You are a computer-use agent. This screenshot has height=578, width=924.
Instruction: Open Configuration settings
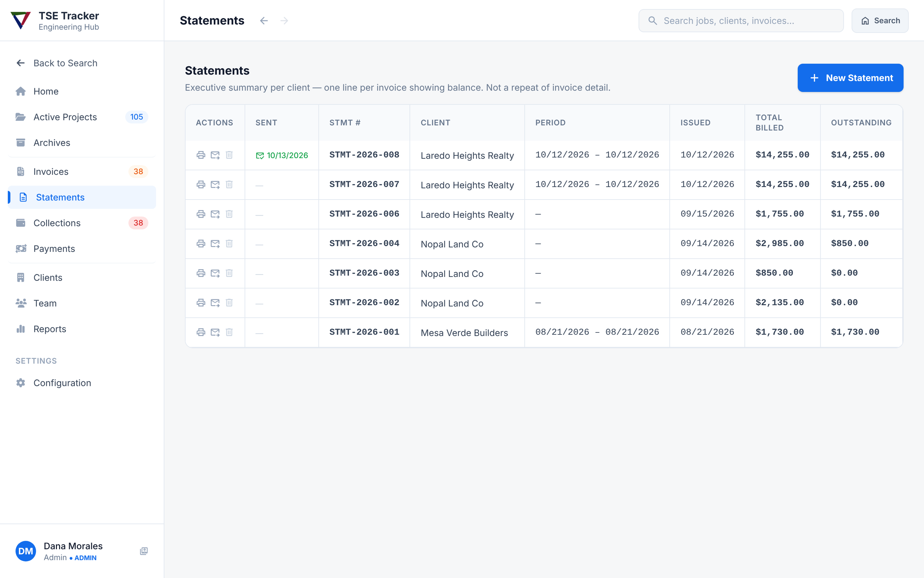click(x=82, y=383)
